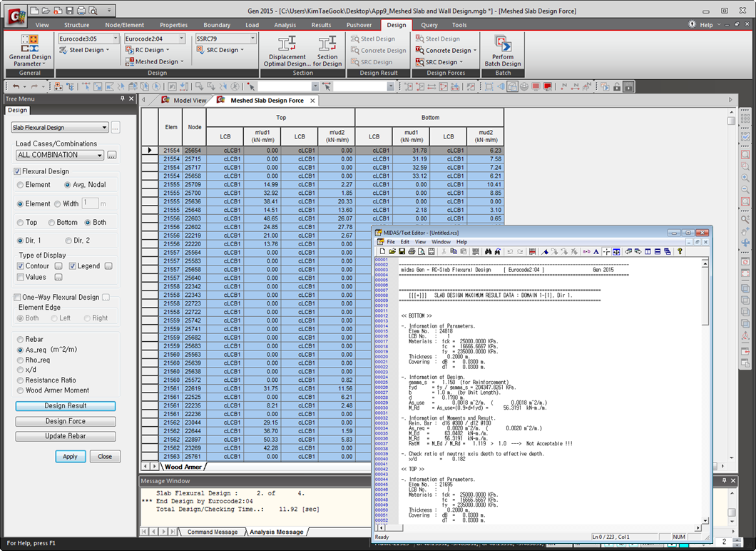Select Width radio button
Screen dimensions: 756x551
point(57,204)
